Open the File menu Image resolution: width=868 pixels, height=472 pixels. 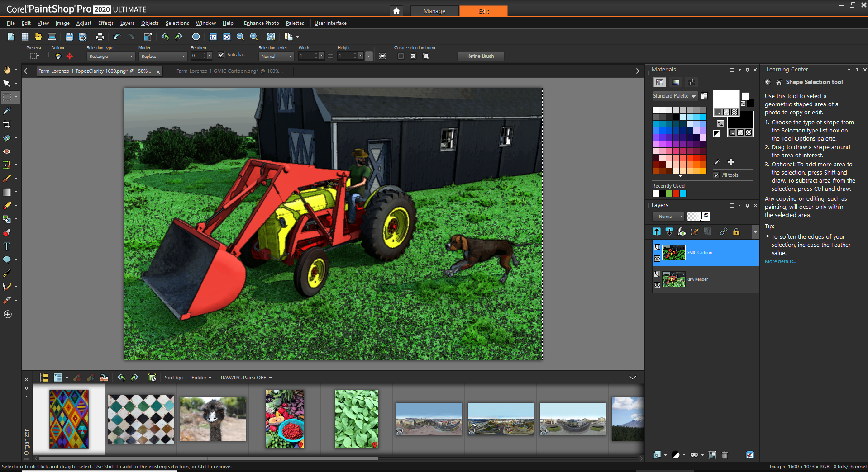pyautogui.click(x=11, y=23)
